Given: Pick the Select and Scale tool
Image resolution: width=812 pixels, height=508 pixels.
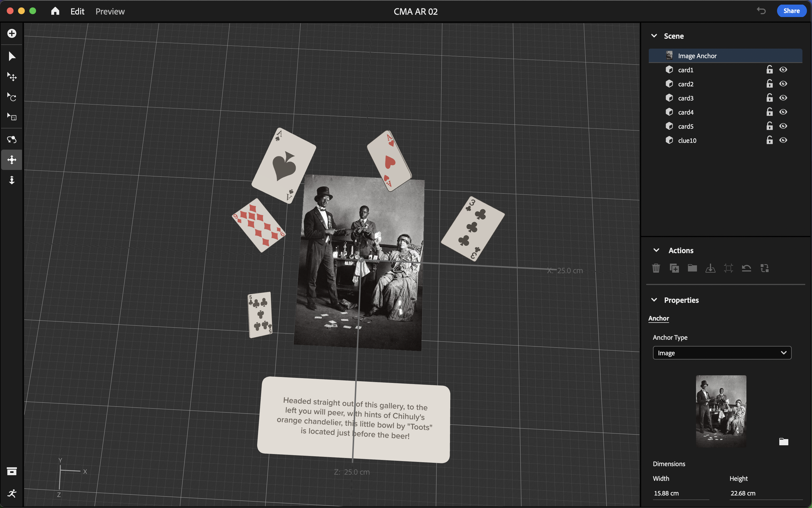Looking at the screenshot, I should (x=12, y=117).
